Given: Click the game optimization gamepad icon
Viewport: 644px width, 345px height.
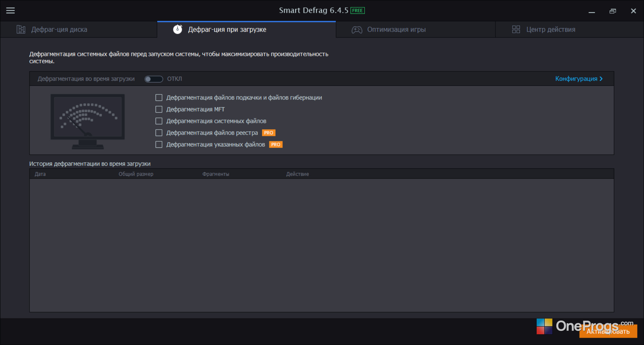Looking at the screenshot, I should click(357, 30).
